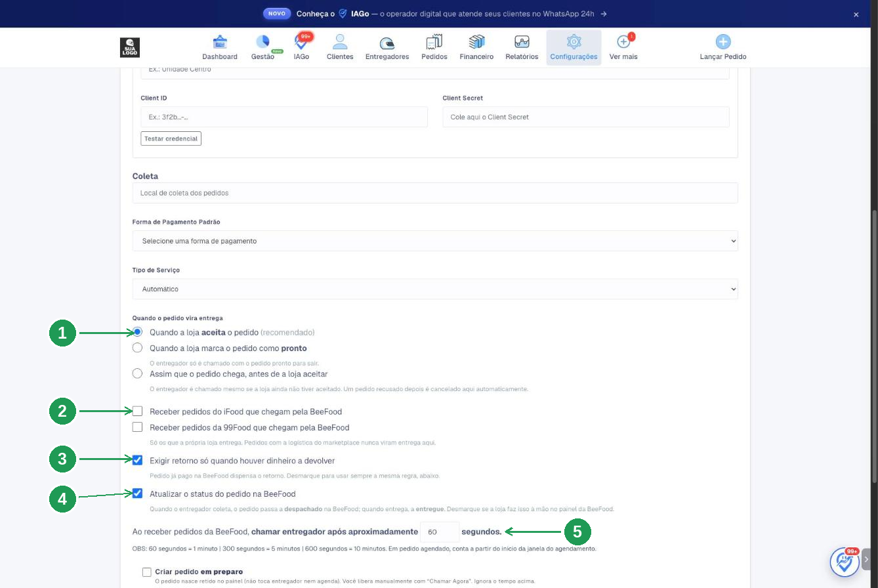Click the Entregadores menu label
This screenshot has height=588, width=878.
click(x=387, y=56)
